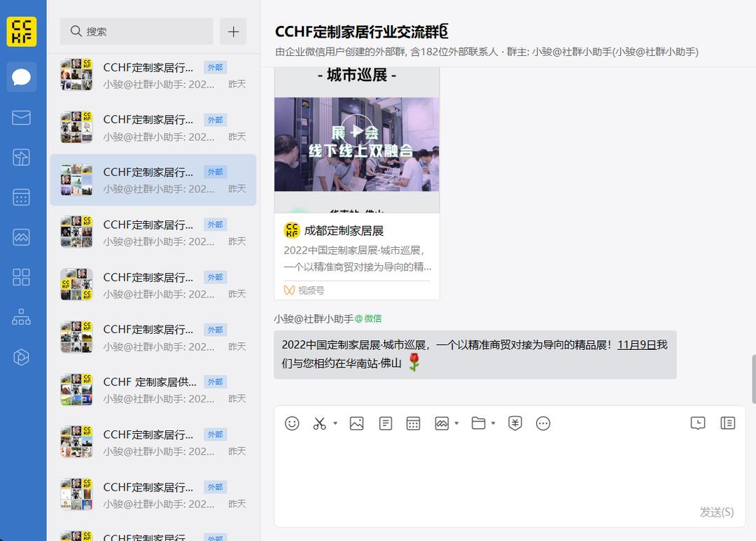Expand the dropdown arrow beside scissors icon

[x=335, y=423]
